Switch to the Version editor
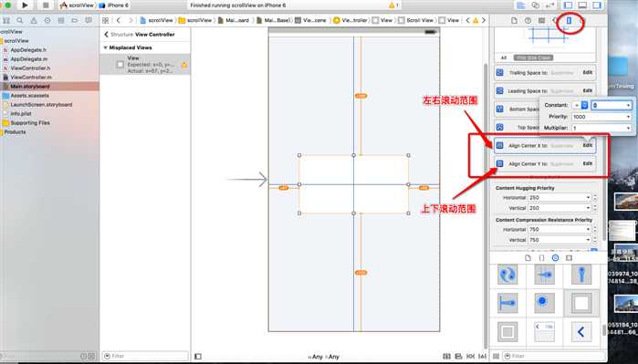638x364 pixels. click(x=550, y=5)
